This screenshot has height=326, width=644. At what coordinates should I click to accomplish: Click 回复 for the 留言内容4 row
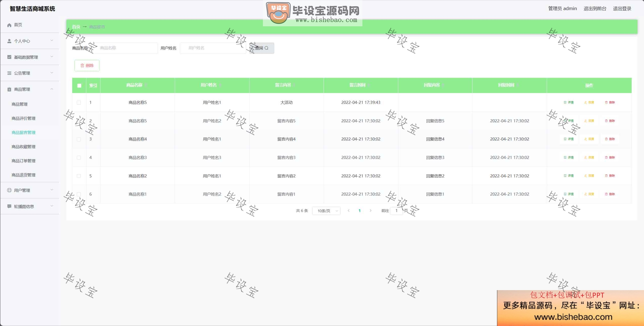589,139
